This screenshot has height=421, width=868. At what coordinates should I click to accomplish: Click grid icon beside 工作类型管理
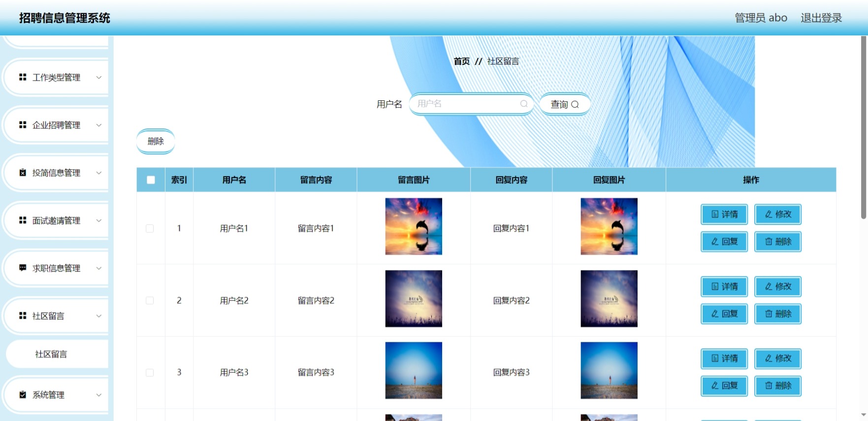[23, 77]
